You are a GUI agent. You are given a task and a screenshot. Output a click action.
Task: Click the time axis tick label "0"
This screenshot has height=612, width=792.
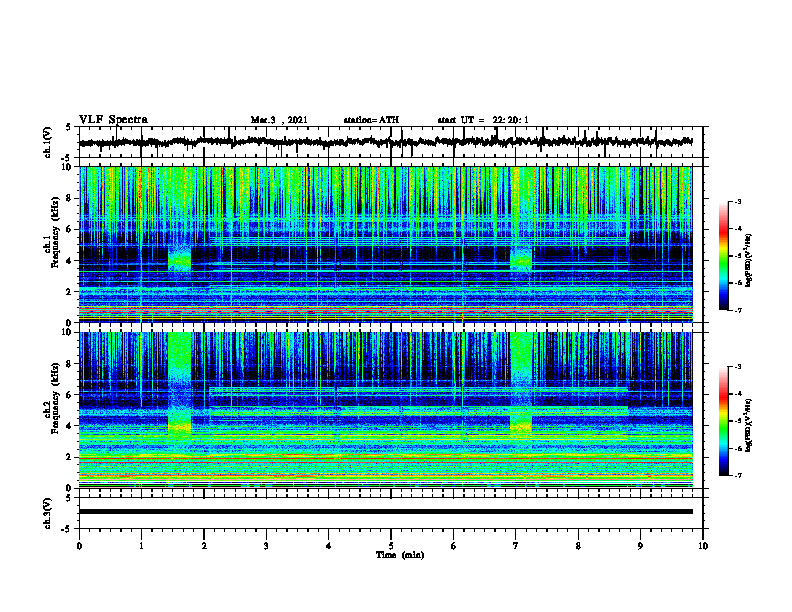[79, 546]
